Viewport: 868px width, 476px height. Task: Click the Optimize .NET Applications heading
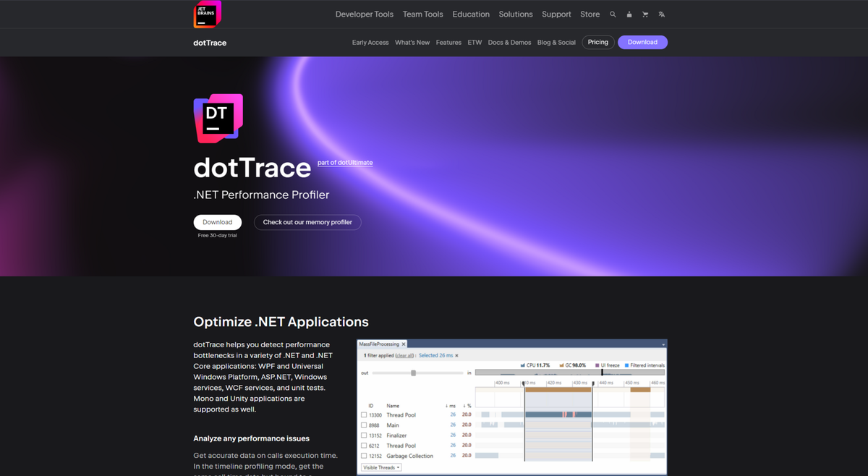click(281, 322)
